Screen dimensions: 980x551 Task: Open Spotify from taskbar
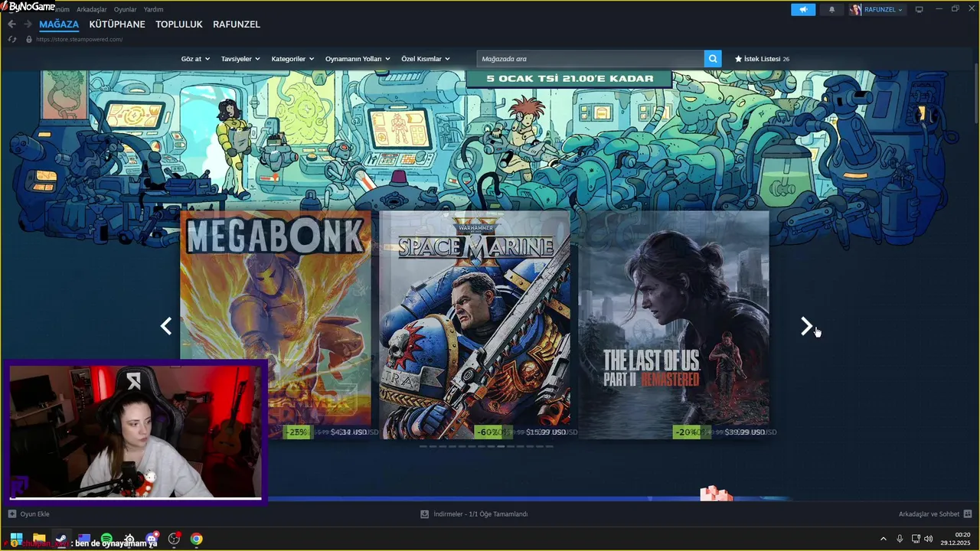tap(106, 539)
